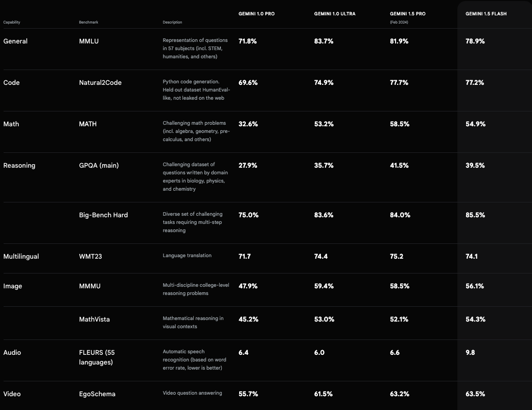Click the Reasoning capability label
The height and width of the screenshot is (410, 532).
click(19, 166)
